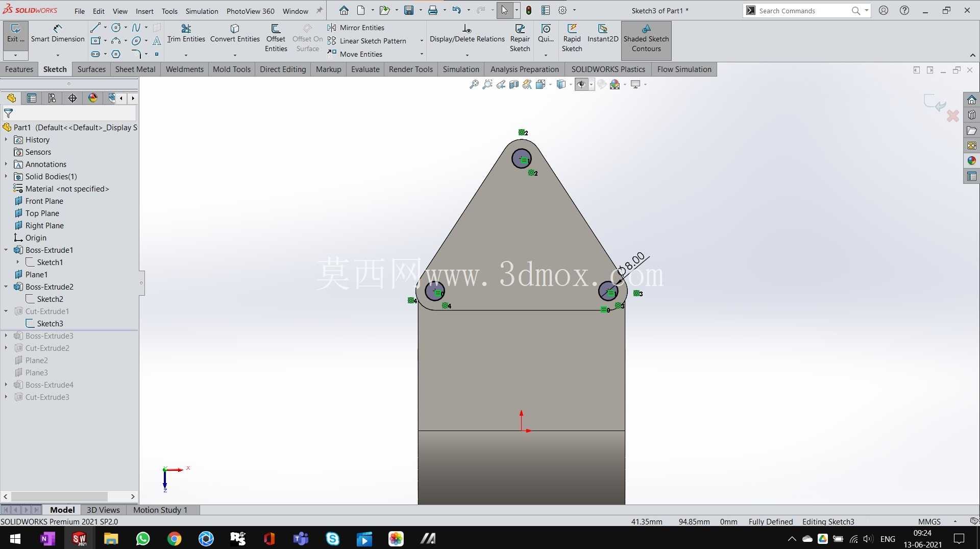The image size is (980, 549).
Task: Confirm sketch using corner exit icon
Action: pyautogui.click(x=934, y=103)
